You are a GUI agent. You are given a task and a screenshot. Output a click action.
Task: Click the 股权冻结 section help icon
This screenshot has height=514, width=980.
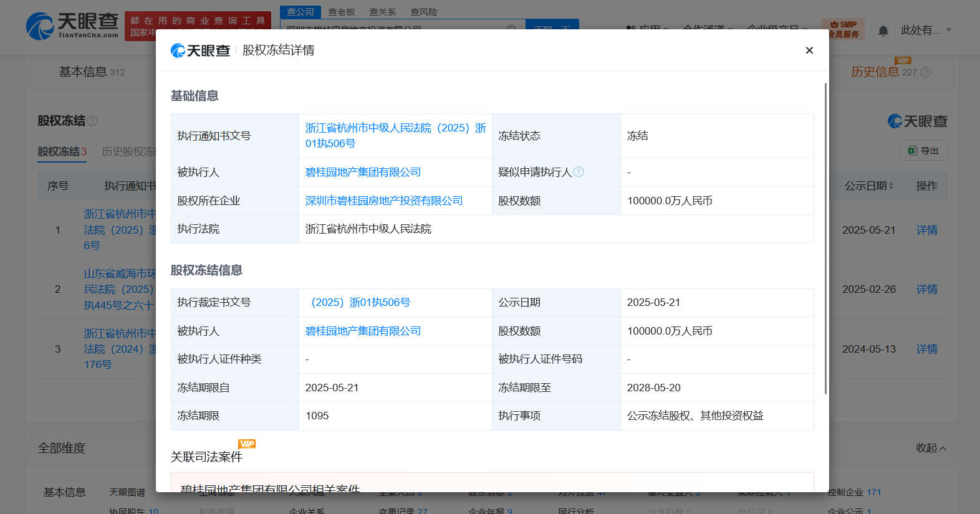tap(93, 121)
